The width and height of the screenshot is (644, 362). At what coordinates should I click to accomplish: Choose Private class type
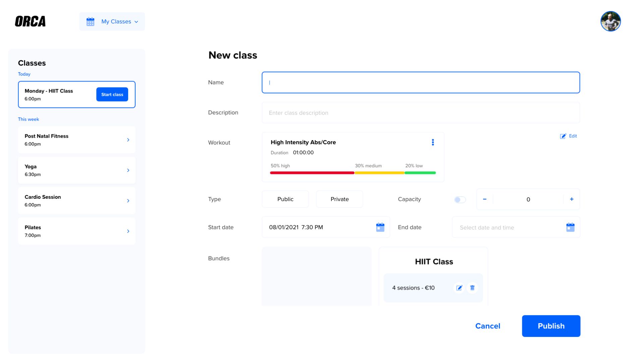(x=339, y=199)
